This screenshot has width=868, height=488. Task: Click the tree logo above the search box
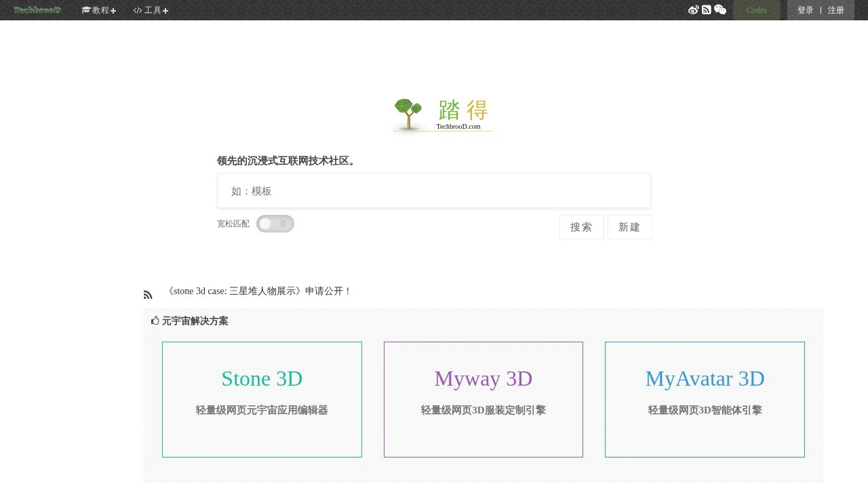tap(408, 113)
